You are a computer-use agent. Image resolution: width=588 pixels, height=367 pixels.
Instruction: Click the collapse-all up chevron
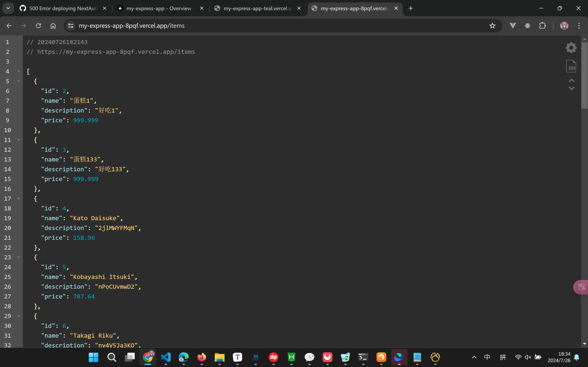pos(571,81)
